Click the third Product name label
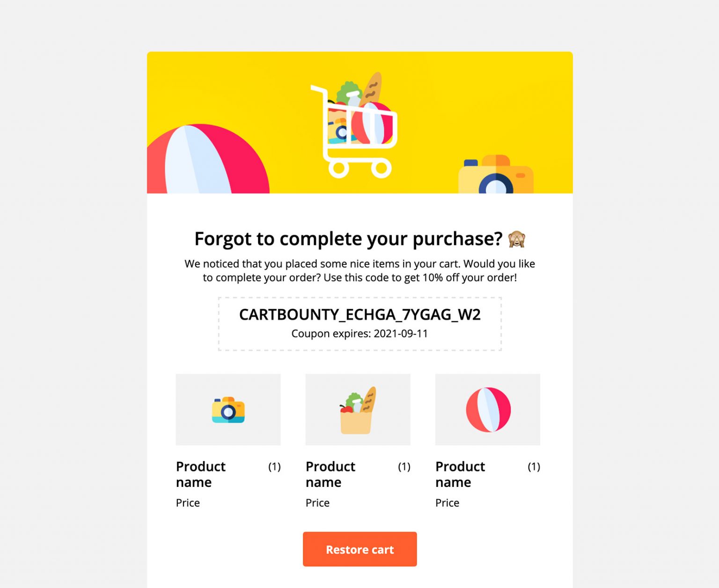This screenshot has height=588, width=719. 460,474
